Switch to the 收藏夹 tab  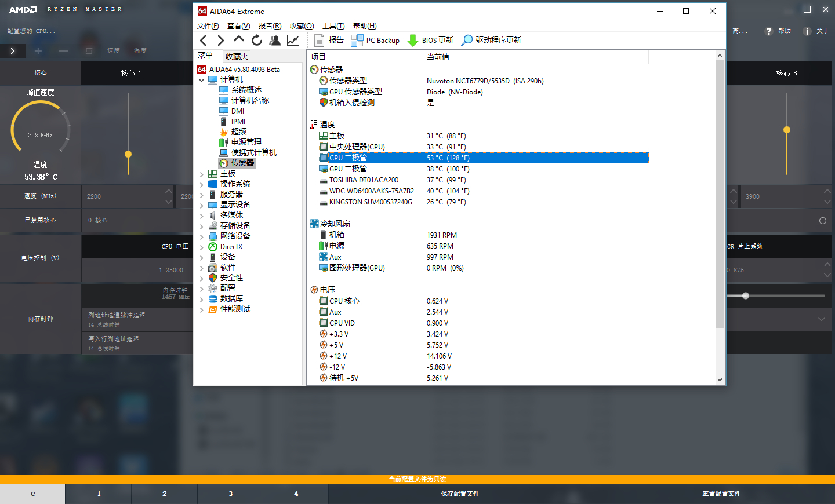click(237, 56)
